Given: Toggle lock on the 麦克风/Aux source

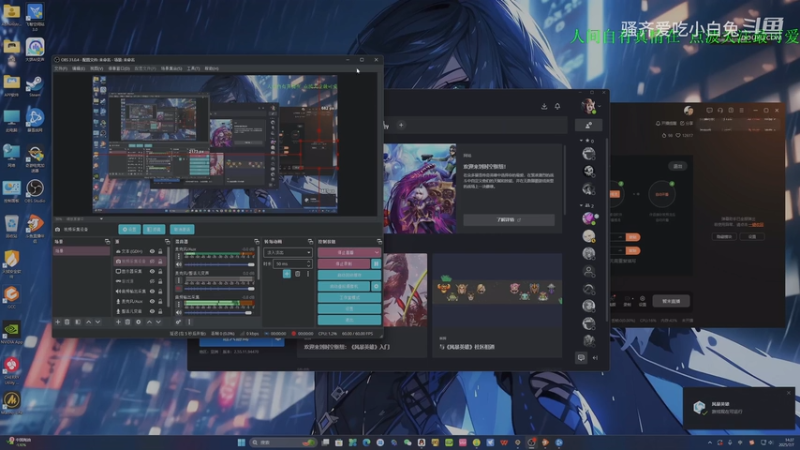Looking at the screenshot, I should click(x=160, y=301).
